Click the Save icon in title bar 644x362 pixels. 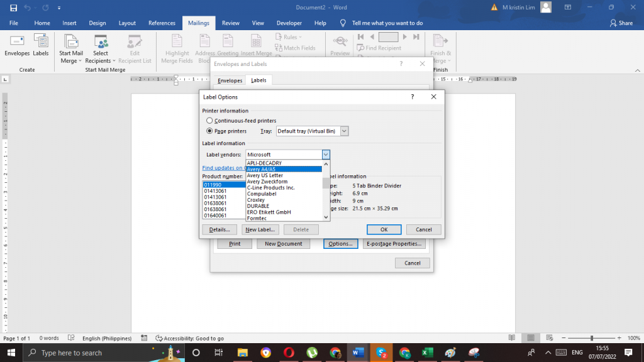tap(14, 8)
